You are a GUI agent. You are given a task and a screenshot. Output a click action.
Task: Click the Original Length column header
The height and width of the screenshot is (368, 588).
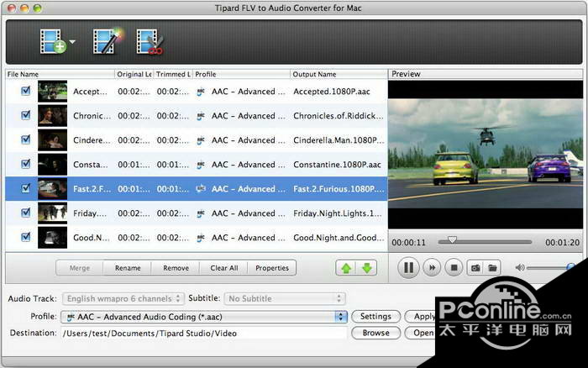(x=134, y=74)
